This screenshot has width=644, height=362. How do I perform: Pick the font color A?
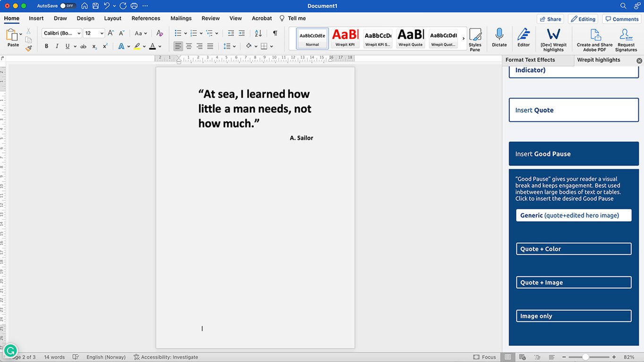pos(152,46)
